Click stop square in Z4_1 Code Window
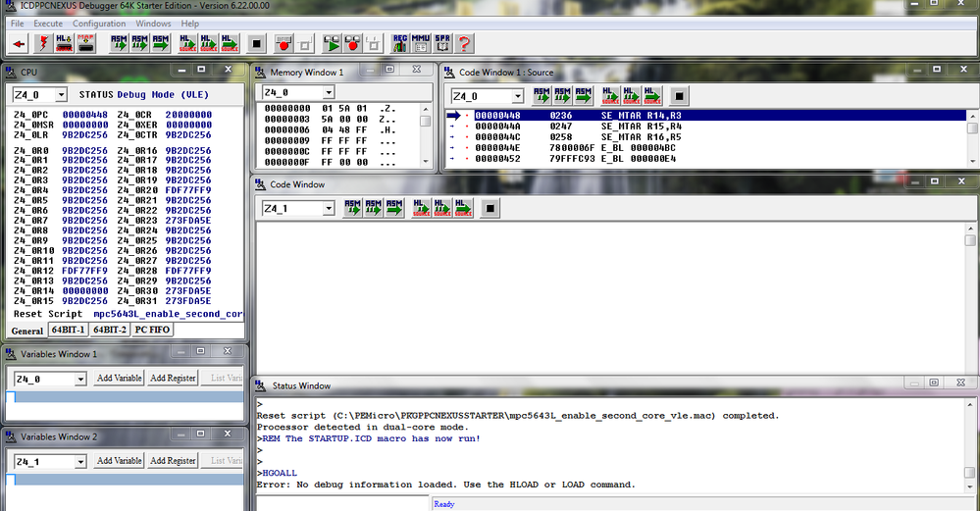The image size is (980, 511). pyautogui.click(x=490, y=208)
